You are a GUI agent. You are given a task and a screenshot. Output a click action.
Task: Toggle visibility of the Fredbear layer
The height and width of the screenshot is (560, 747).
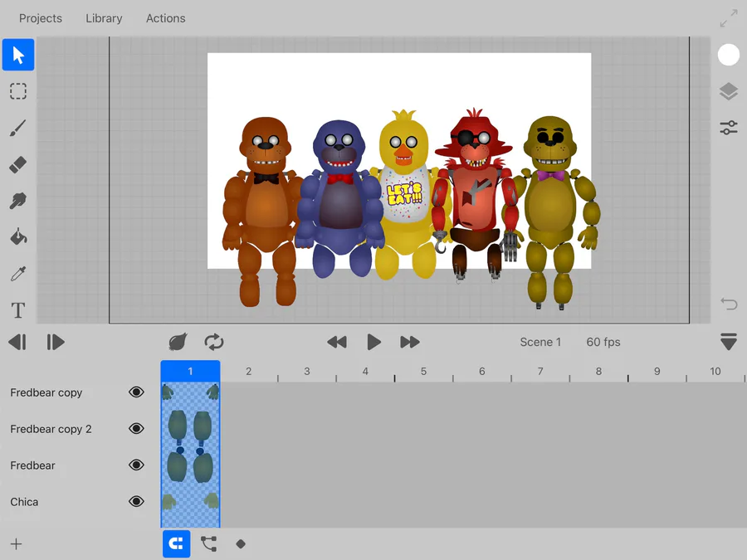click(136, 465)
